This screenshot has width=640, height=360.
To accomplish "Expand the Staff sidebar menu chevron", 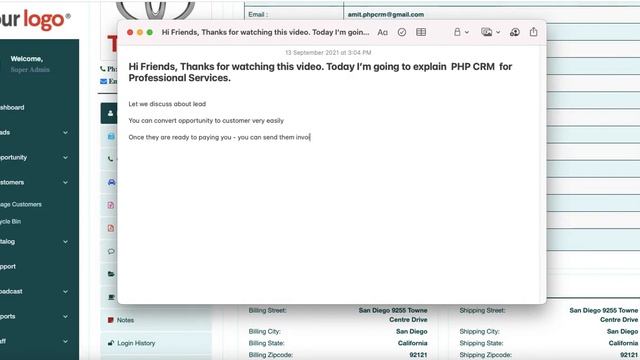I will (65, 341).
